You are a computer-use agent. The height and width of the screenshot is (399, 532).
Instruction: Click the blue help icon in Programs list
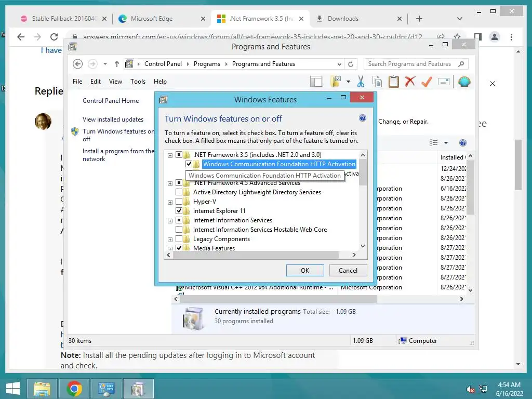463,143
